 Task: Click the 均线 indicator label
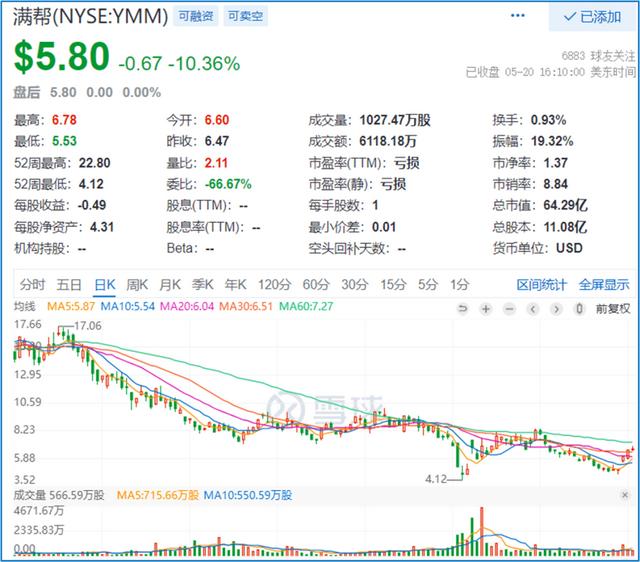coord(25,306)
